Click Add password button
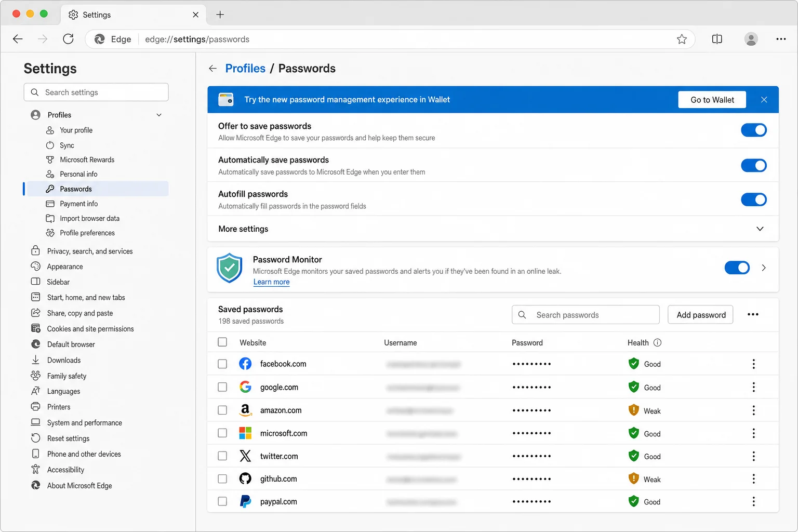This screenshot has width=798, height=532. click(700, 315)
